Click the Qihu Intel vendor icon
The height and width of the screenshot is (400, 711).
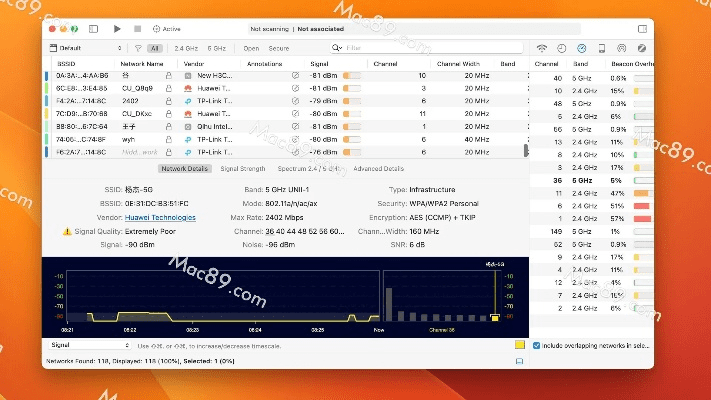pos(188,127)
